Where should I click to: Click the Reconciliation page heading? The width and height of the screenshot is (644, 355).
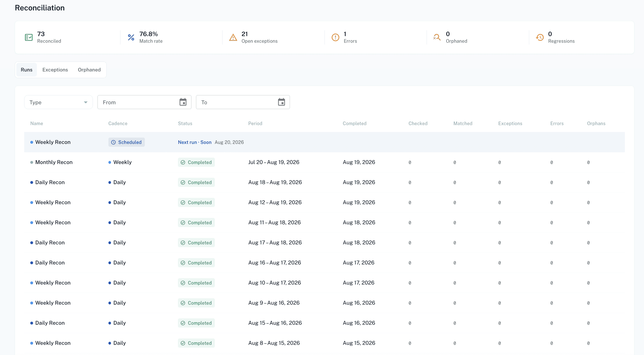40,8
